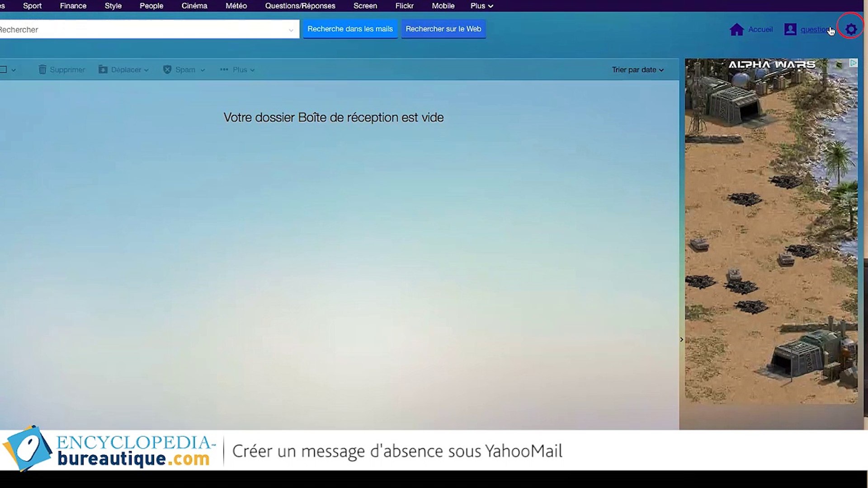Click the user account profile icon
This screenshot has height=488, width=868.
790,29
